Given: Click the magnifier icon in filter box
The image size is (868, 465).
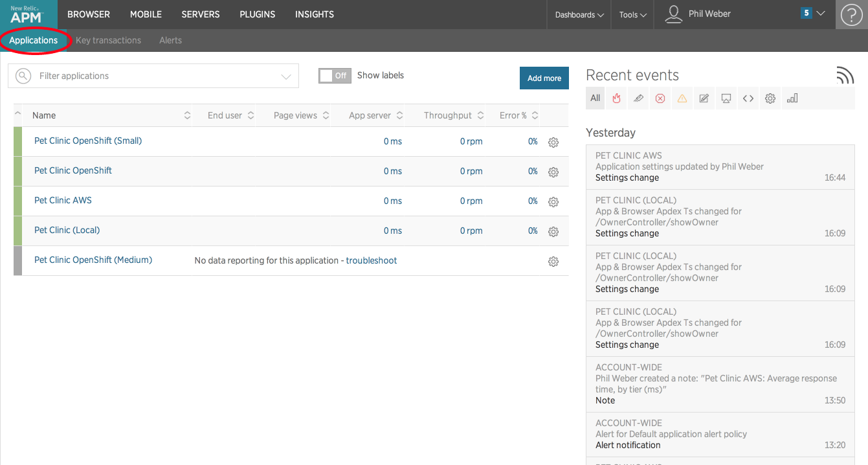Looking at the screenshot, I should point(23,76).
